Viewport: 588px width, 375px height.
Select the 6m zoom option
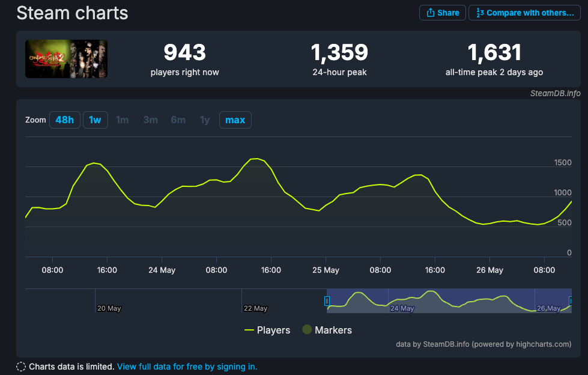tap(178, 120)
